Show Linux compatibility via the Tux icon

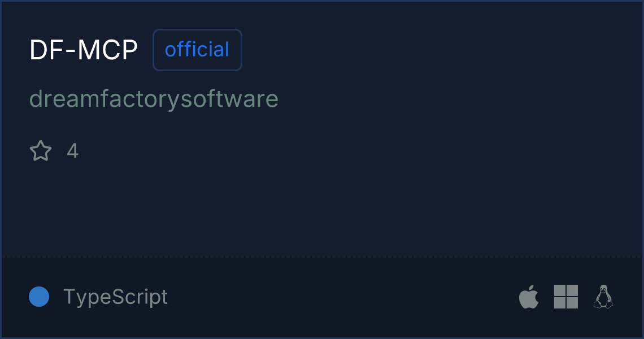click(x=603, y=297)
